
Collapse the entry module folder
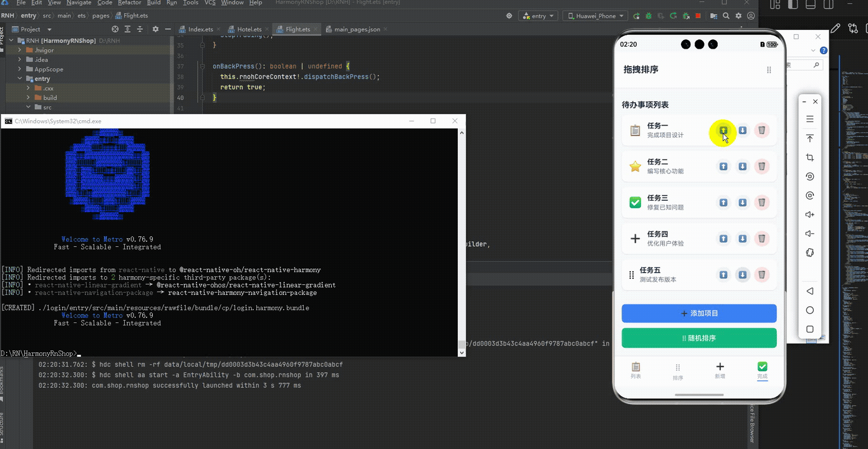21,79
